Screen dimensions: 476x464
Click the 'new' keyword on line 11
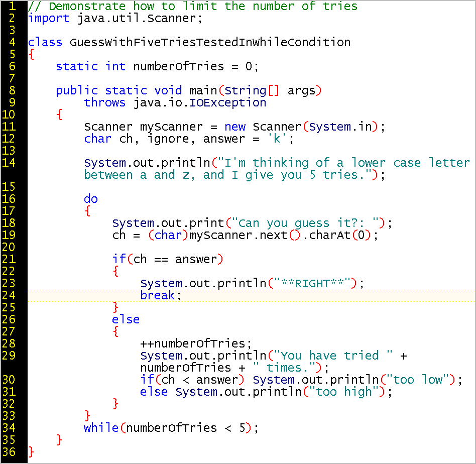(x=235, y=127)
